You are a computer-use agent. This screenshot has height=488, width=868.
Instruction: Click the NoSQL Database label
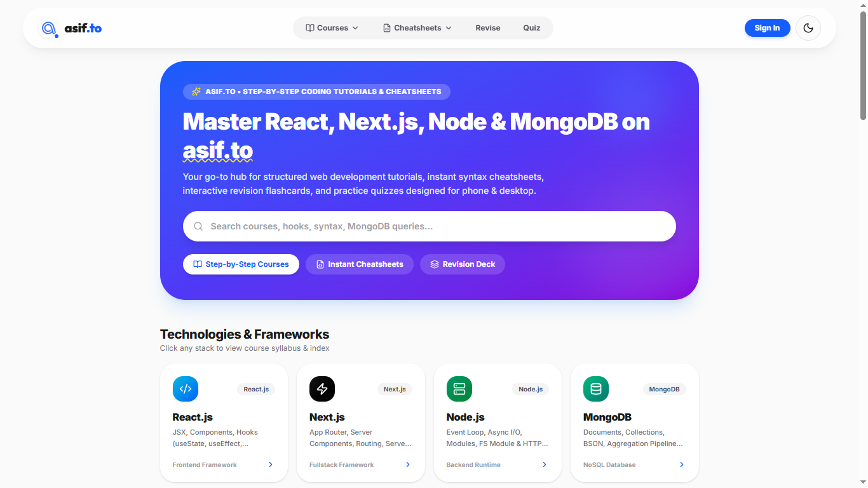pos(609,464)
